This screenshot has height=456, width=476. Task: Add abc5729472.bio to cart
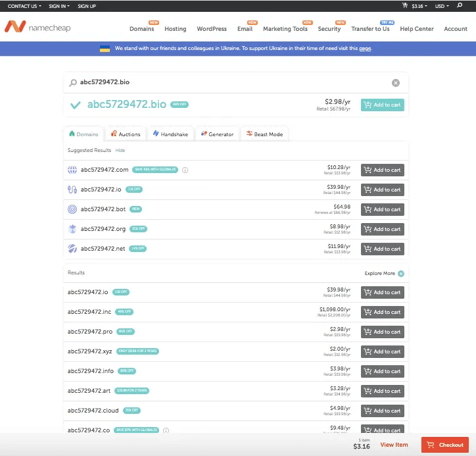pos(382,105)
